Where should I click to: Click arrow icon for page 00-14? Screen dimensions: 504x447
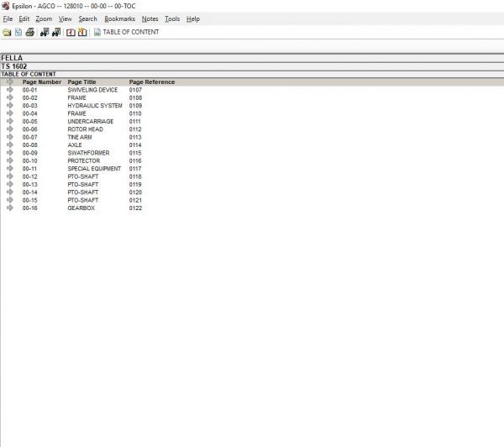pyautogui.click(x=10, y=192)
